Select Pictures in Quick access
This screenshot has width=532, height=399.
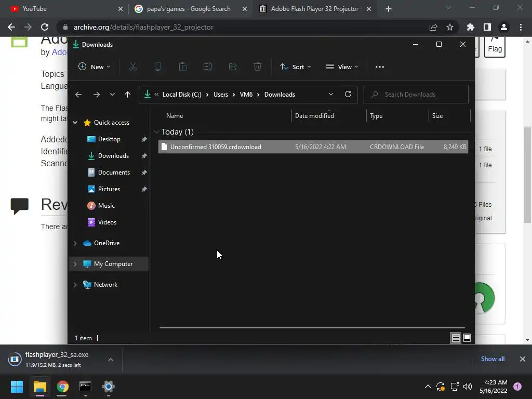click(109, 189)
